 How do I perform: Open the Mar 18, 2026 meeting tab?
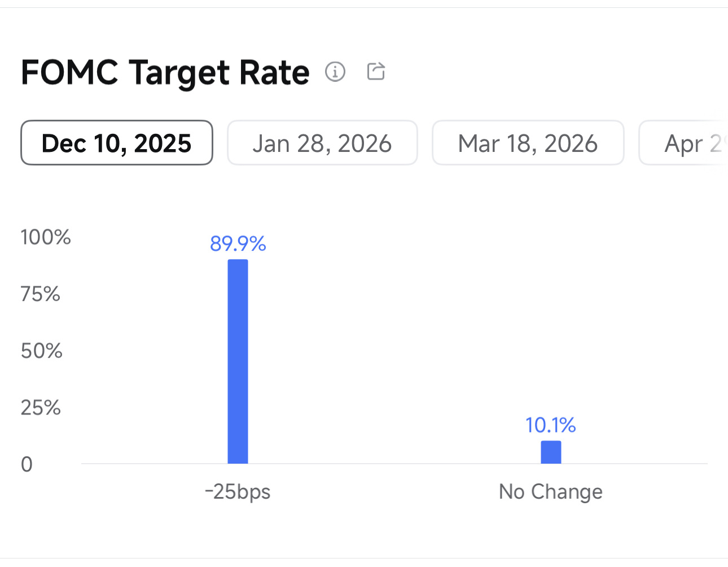coord(528,143)
